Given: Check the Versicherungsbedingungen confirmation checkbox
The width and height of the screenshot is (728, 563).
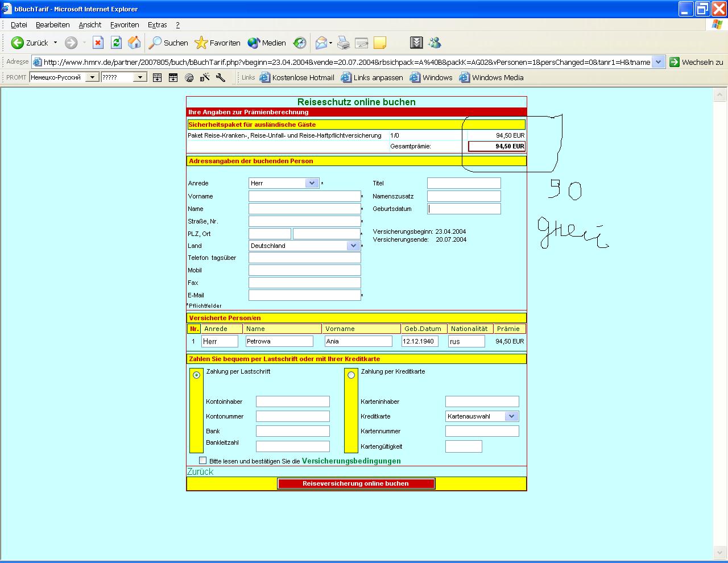Looking at the screenshot, I should [203, 461].
